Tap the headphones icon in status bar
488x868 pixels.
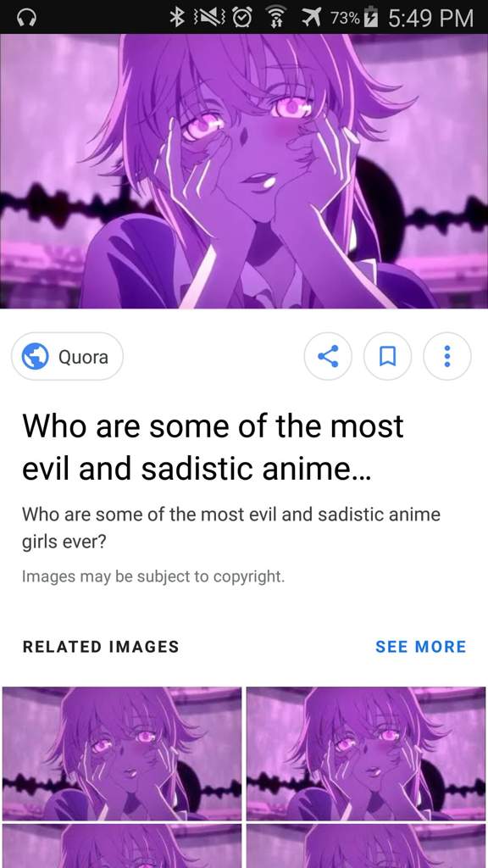coord(26,19)
